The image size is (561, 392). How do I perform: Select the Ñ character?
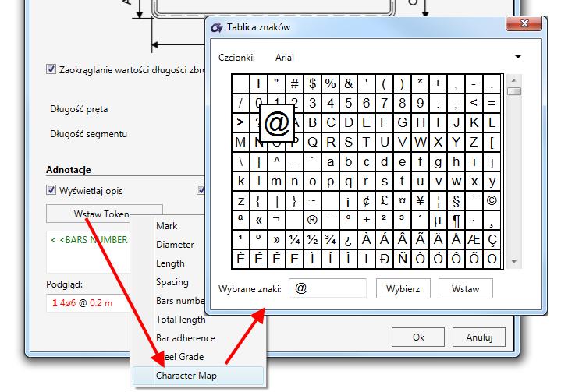[x=402, y=259]
